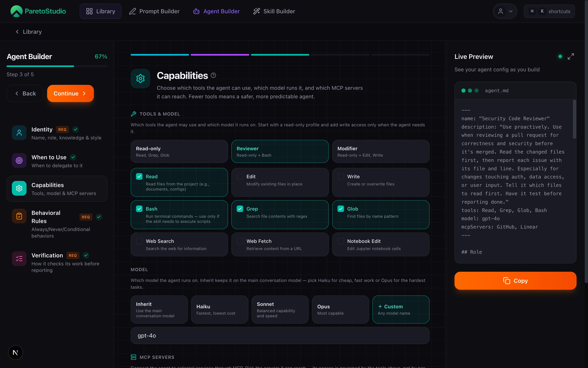Click the ParetoStudio logo

point(38,11)
